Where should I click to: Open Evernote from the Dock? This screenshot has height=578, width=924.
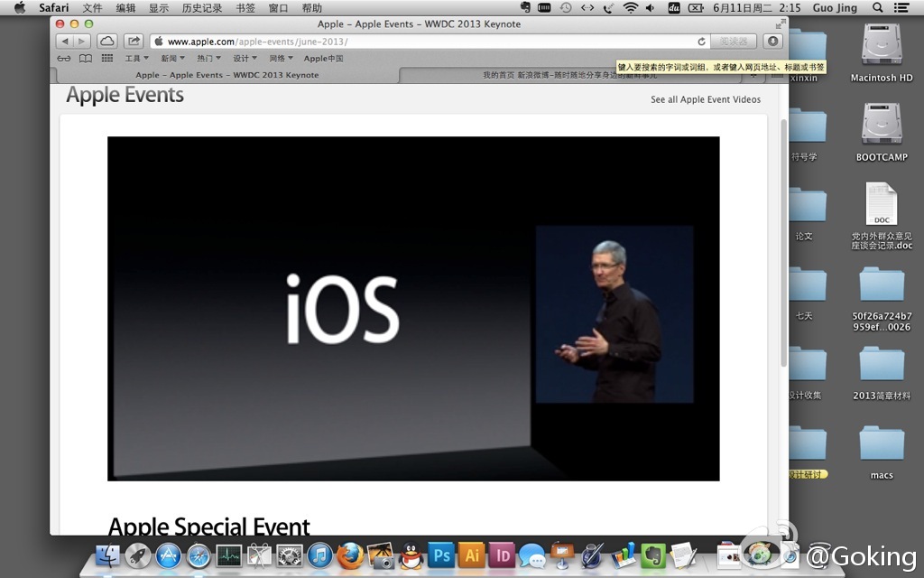coord(653,556)
